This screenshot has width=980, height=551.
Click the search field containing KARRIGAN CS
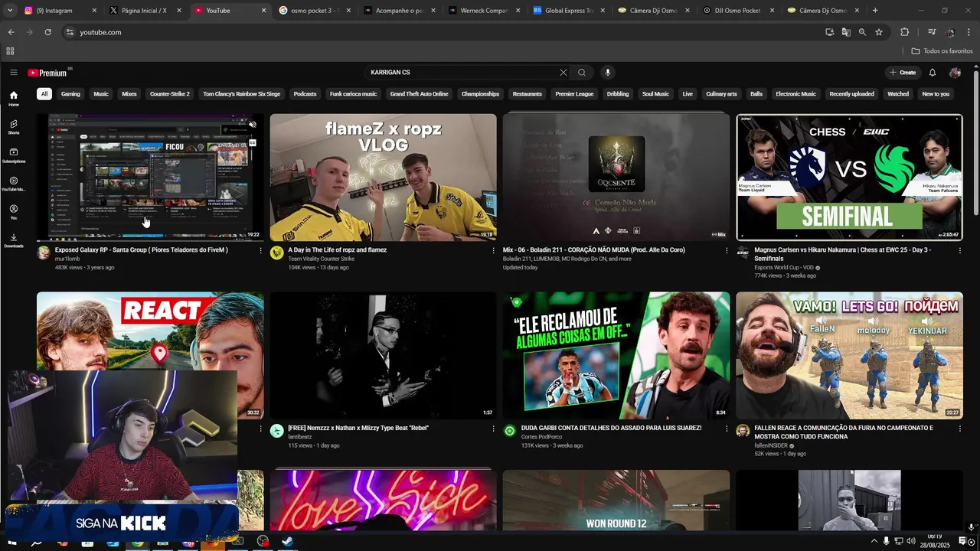tap(462, 73)
